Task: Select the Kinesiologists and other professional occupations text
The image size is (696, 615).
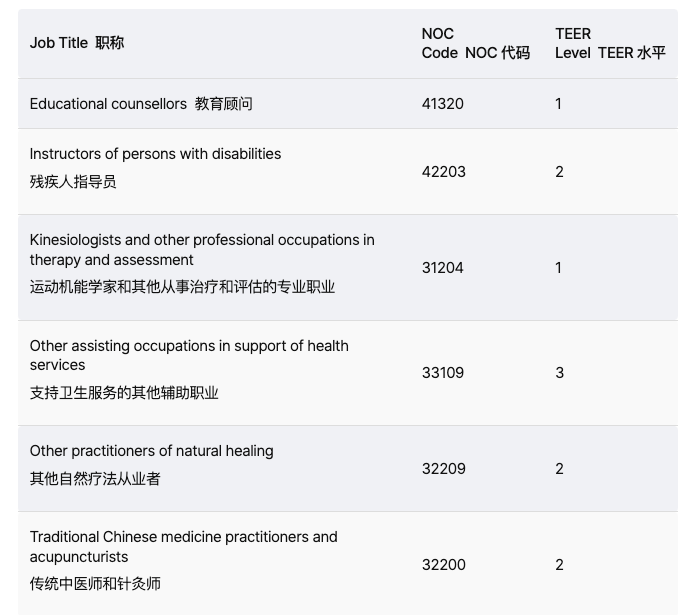Action: point(202,249)
